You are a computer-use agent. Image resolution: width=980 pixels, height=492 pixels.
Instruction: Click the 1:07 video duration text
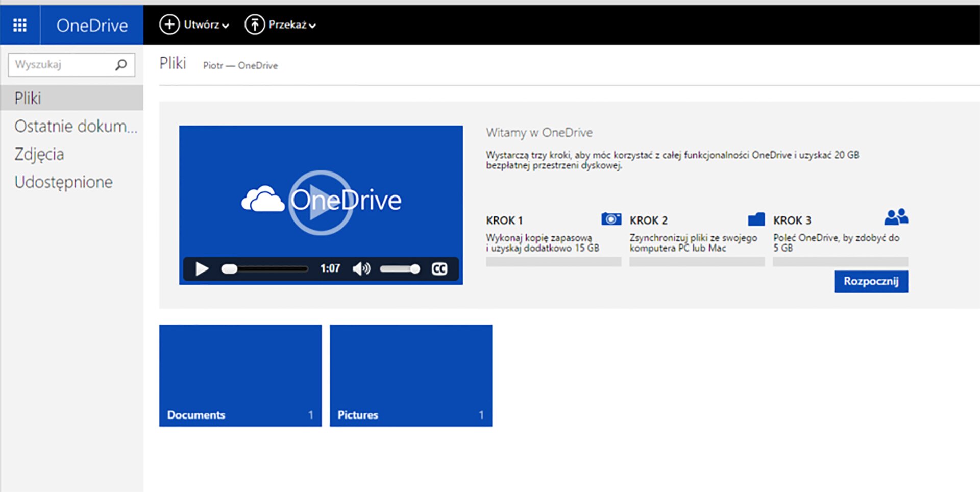coord(330,268)
